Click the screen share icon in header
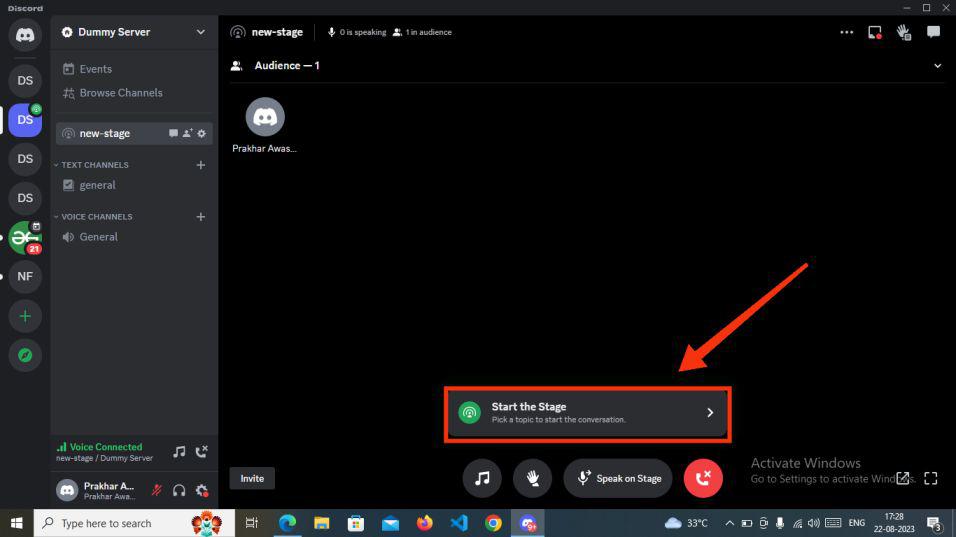 (875, 32)
